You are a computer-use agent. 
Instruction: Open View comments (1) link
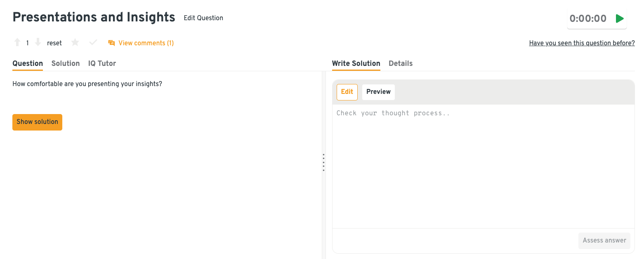click(x=146, y=43)
